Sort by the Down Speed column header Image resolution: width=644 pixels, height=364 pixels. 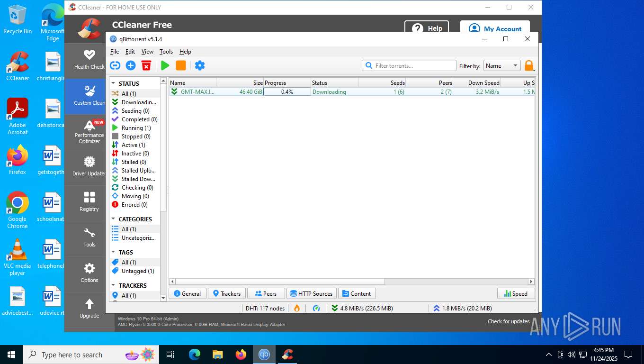point(477,82)
